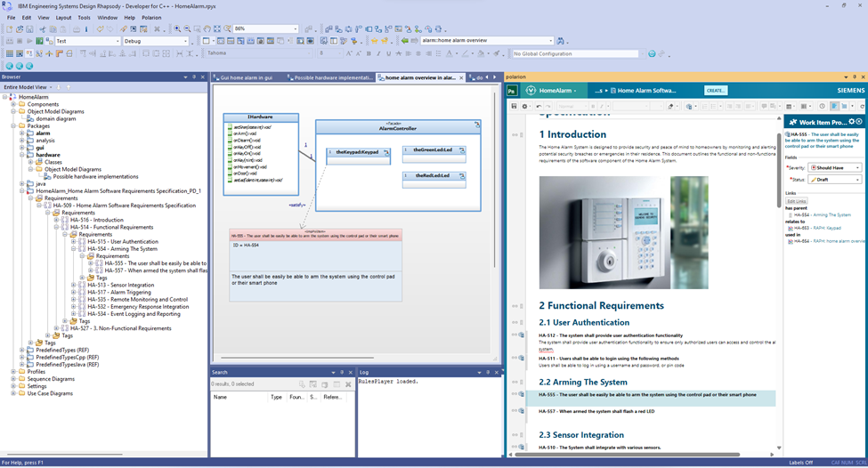Click the Italic formatting icon
This screenshot has height=468, width=868.
coord(378,53)
